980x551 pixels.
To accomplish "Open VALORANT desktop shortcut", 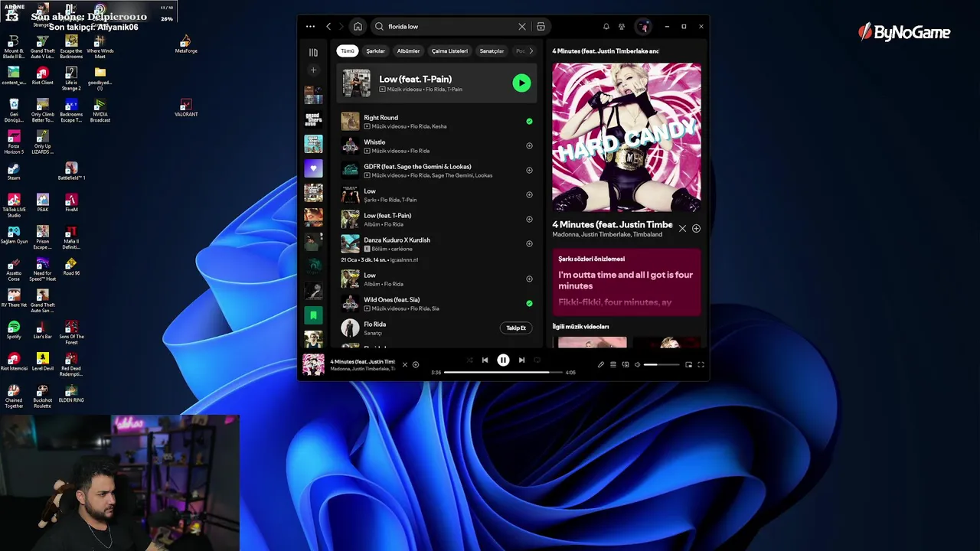I will click(x=186, y=108).
